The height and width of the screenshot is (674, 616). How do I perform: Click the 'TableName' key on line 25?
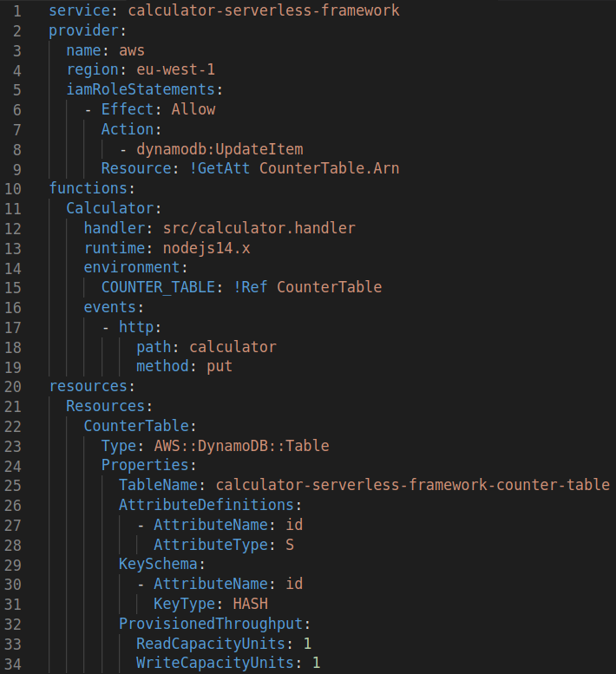[x=158, y=485]
